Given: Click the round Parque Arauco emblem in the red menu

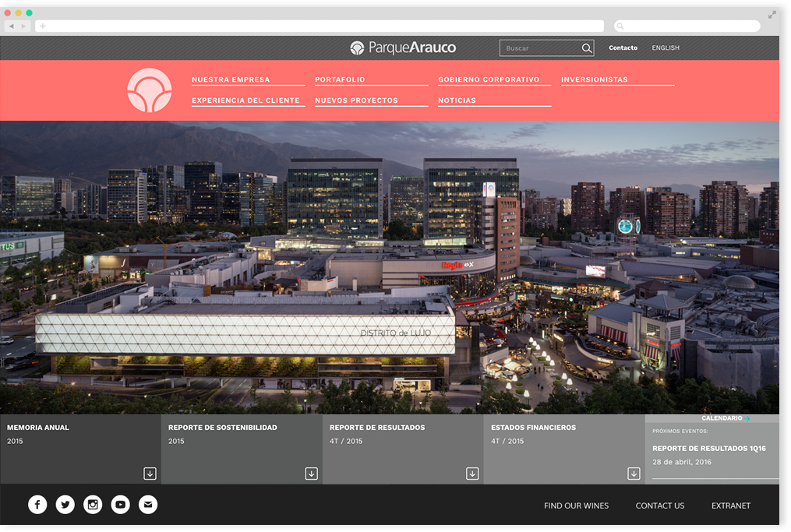Looking at the screenshot, I should click(x=150, y=90).
